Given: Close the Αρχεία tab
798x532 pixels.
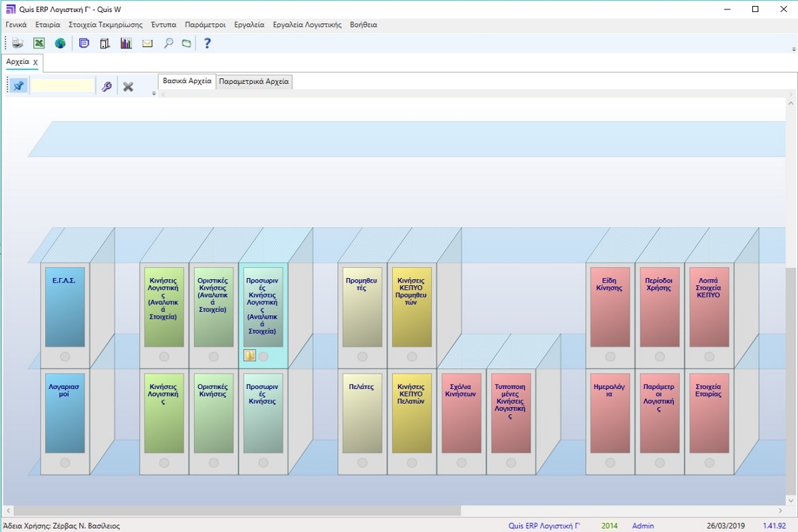Looking at the screenshot, I should tap(36, 62).
